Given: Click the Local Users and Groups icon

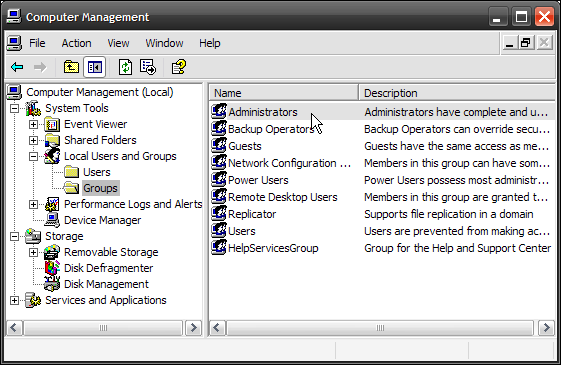Looking at the screenshot, I should coord(52,156).
